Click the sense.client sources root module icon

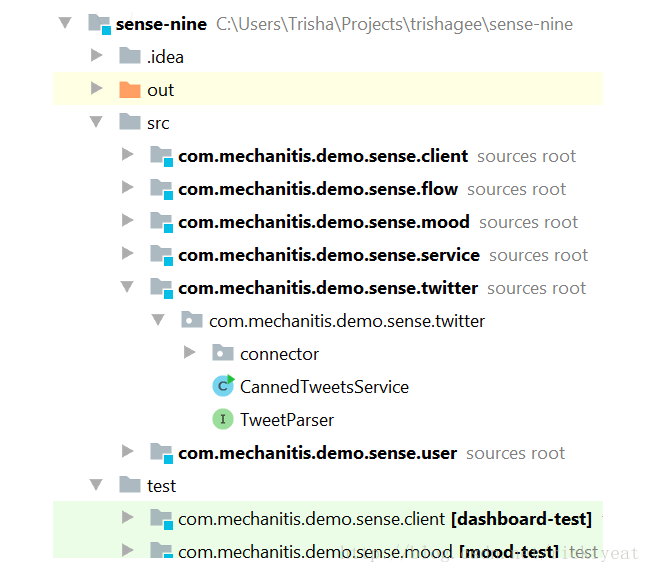pyautogui.click(x=161, y=156)
